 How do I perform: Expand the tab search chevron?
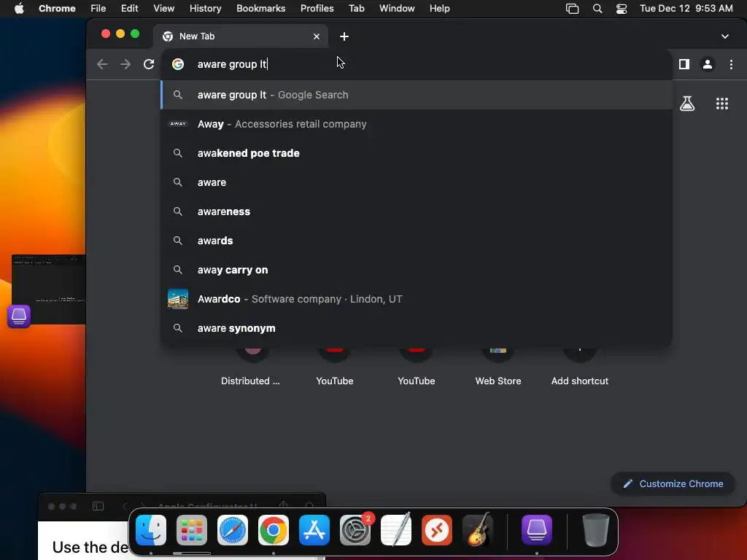pyautogui.click(x=724, y=36)
